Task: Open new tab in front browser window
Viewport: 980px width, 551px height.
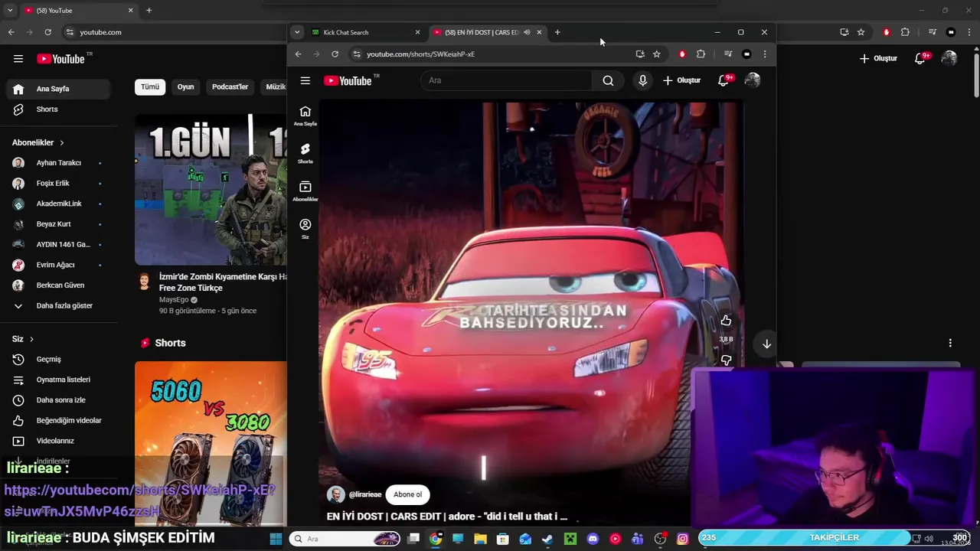Action: 557,32
